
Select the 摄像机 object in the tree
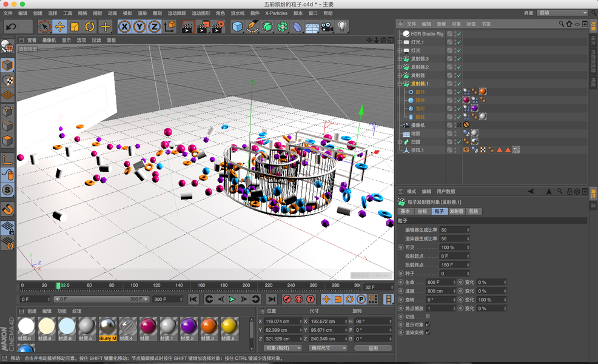(x=418, y=125)
